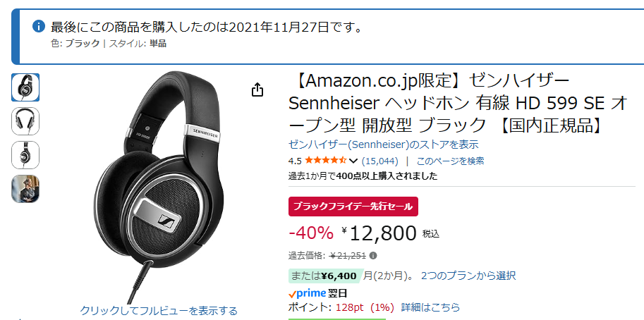644x320 pixels.
Task: Click the prime logo badge
Action: 307,293
